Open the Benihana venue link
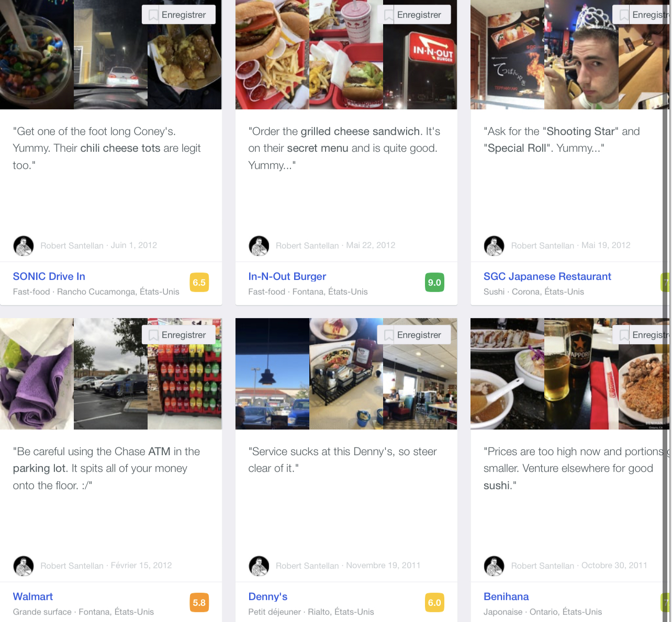This screenshot has width=672, height=622. [x=506, y=596]
